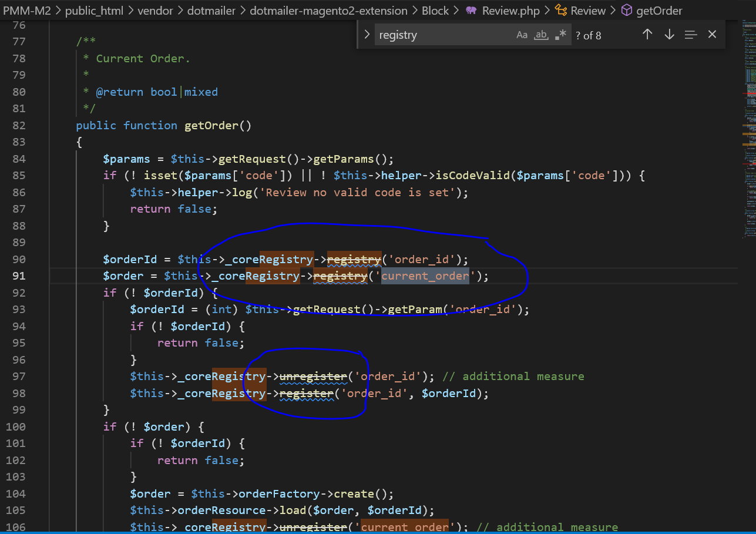Toggle Match Whole Word (ab) option
The image size is (756, 534).
tap(541, 35)
